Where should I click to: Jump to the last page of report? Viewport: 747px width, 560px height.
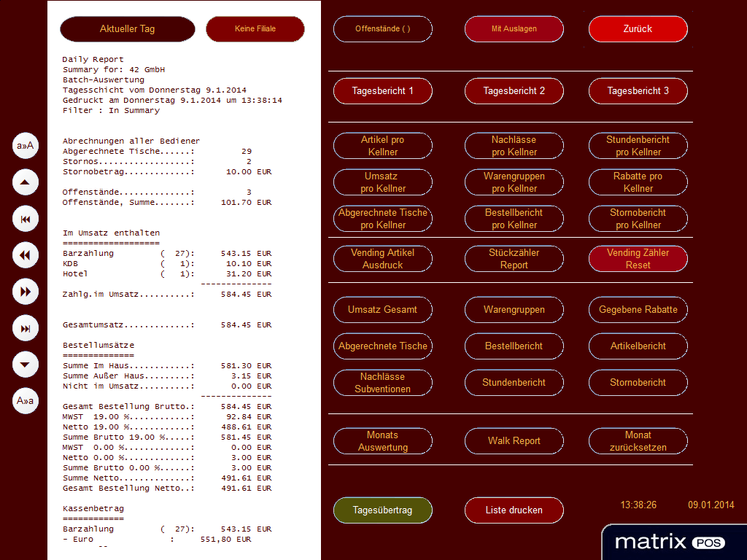click(26, 328)
